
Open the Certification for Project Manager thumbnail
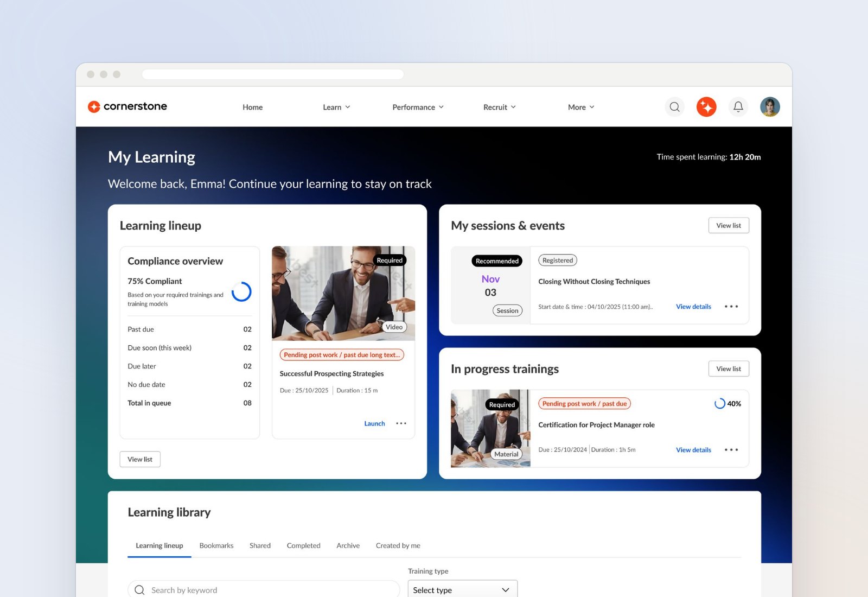[x=490, y=428]
